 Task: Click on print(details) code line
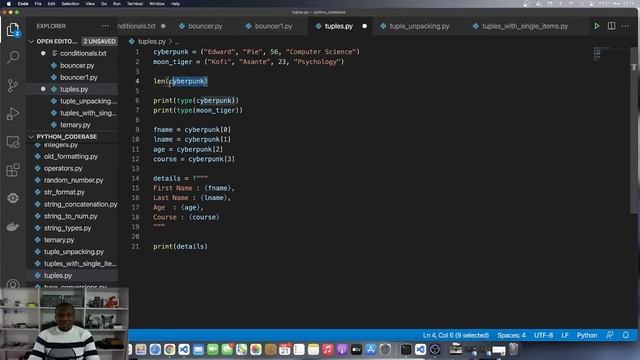(180, 247)
